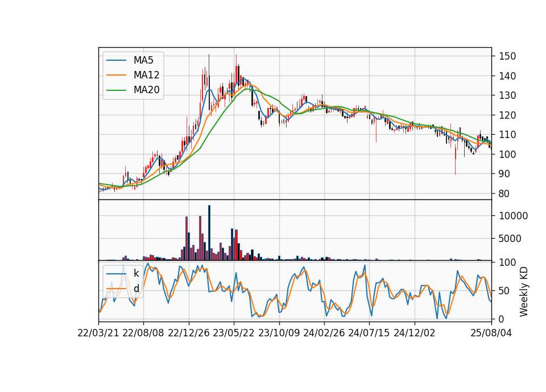
Task: Click the 150 price axis label
Action: pyautogui.click(x=507, y=56)
